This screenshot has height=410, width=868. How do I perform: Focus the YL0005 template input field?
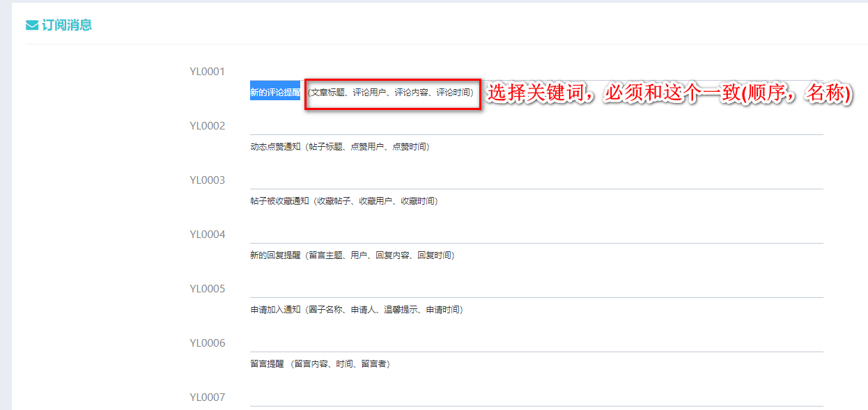click(536, 288)
